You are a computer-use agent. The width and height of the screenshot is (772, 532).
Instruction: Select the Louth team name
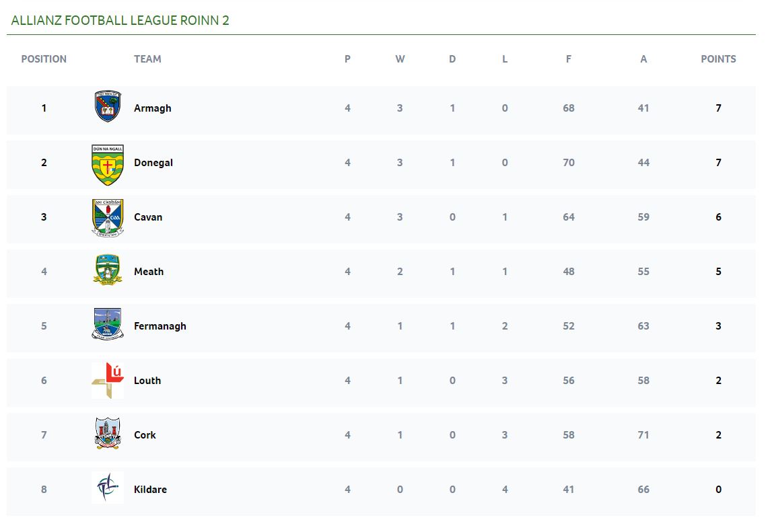(147, 381)
